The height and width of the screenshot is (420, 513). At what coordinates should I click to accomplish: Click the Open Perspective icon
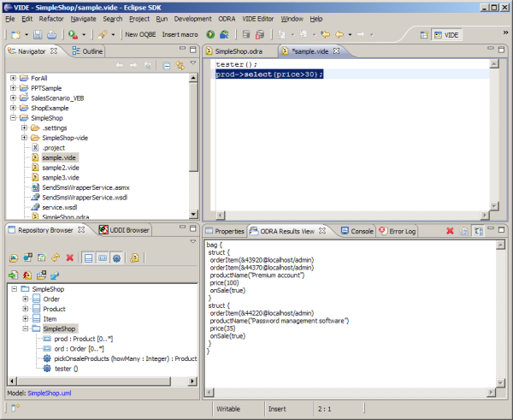click(424, 35)
